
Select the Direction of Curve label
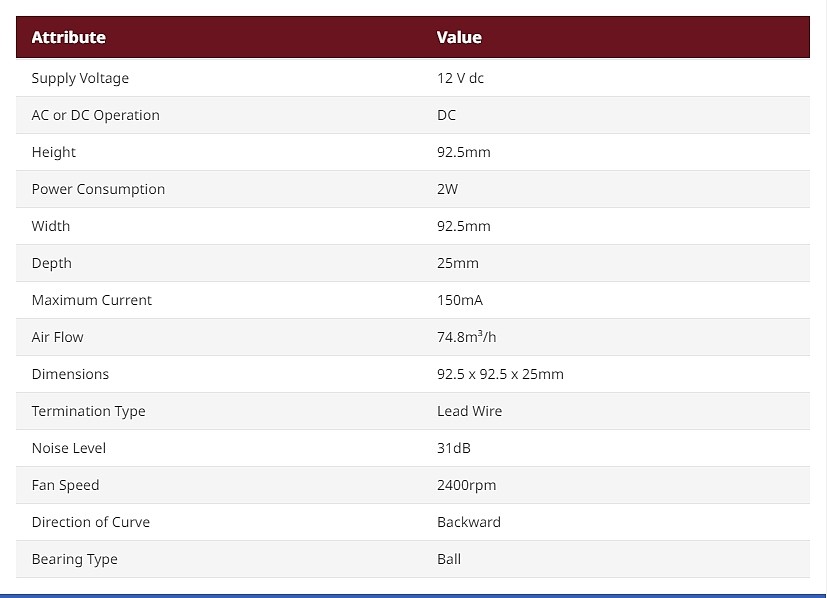pos(91,522)
